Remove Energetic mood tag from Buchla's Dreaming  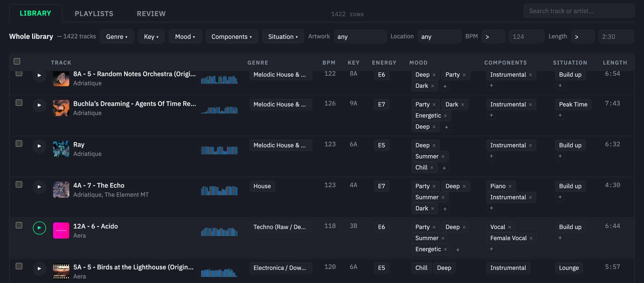pyautogui.click(x=445, y=116)
